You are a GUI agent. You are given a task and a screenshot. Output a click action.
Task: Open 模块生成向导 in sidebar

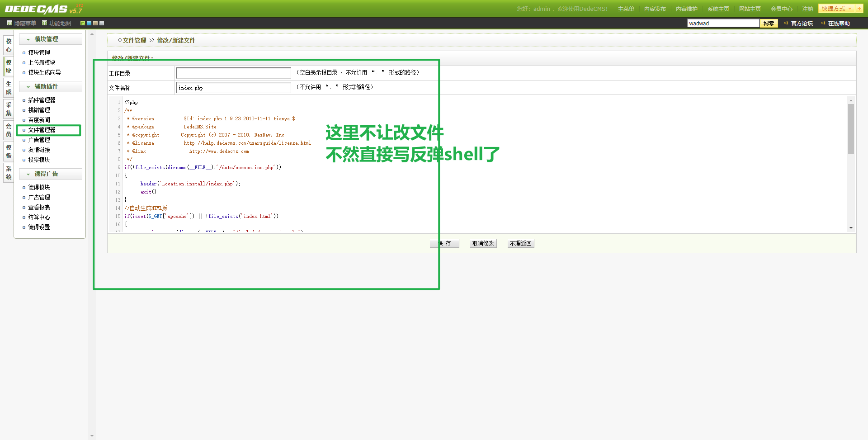44,72
